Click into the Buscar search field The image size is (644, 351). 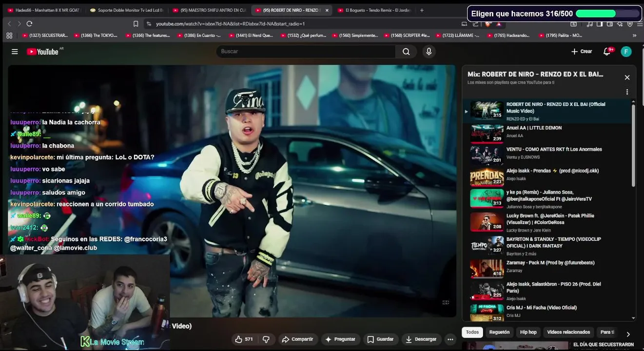(x=306, y=52)
